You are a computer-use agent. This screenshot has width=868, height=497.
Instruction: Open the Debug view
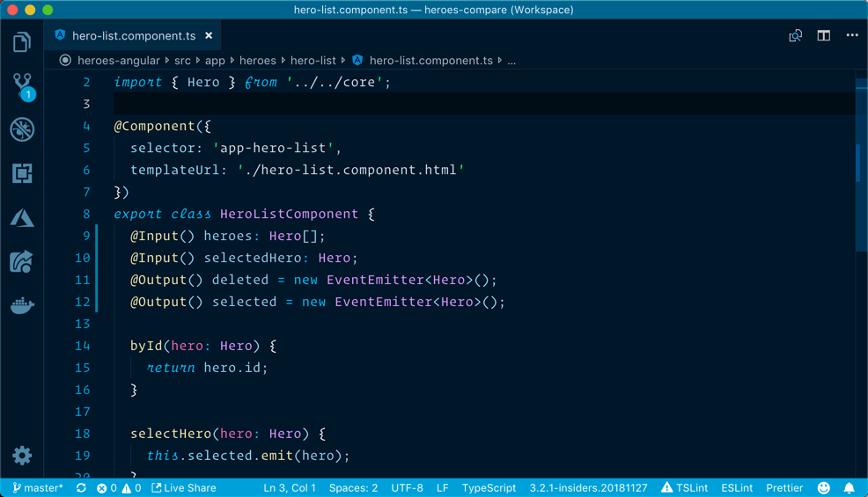22,129
